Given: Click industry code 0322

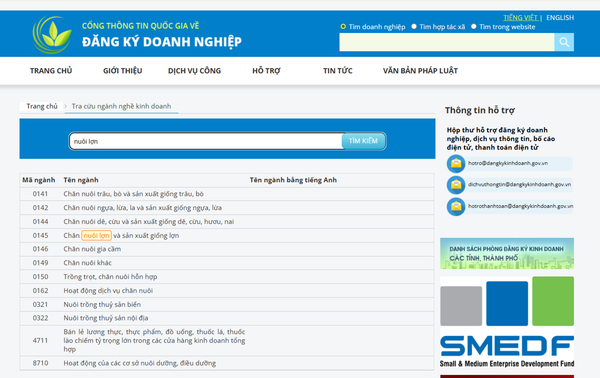Looking at the screenshot, I should [x=40, y=318].
